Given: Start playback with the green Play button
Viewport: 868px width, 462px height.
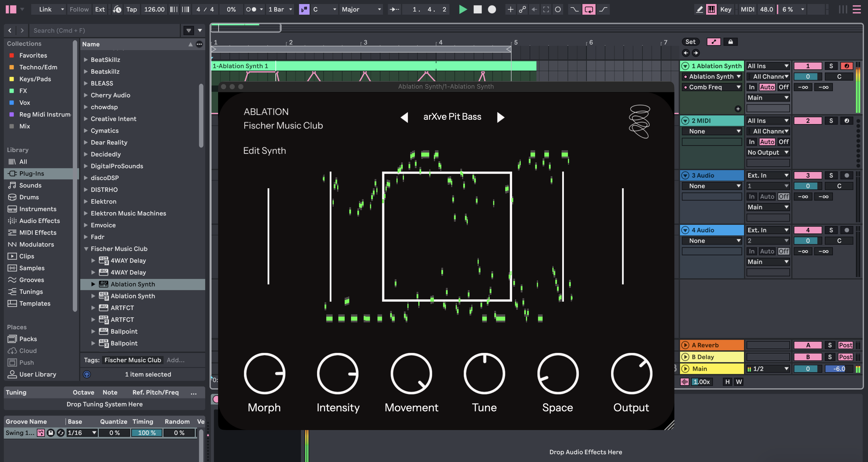Looking at the screenshot, I should 462,9.
